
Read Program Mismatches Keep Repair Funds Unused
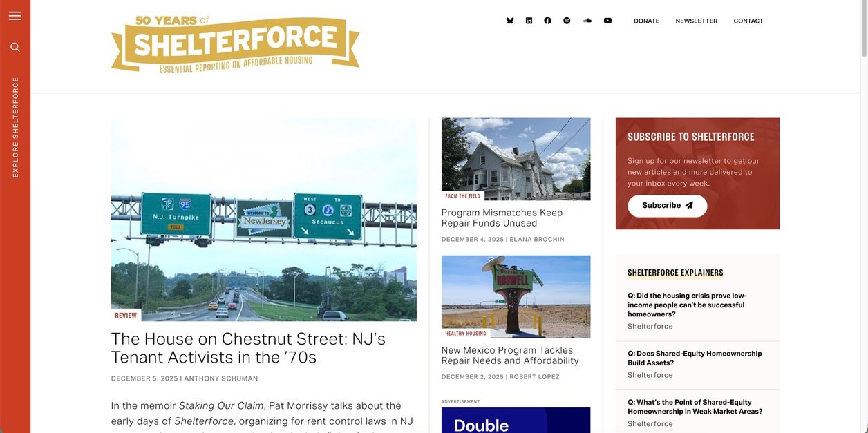[502, 218]
